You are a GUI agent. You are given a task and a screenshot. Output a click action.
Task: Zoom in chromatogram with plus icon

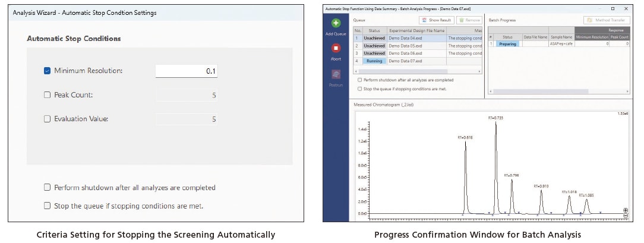[626, 210]
